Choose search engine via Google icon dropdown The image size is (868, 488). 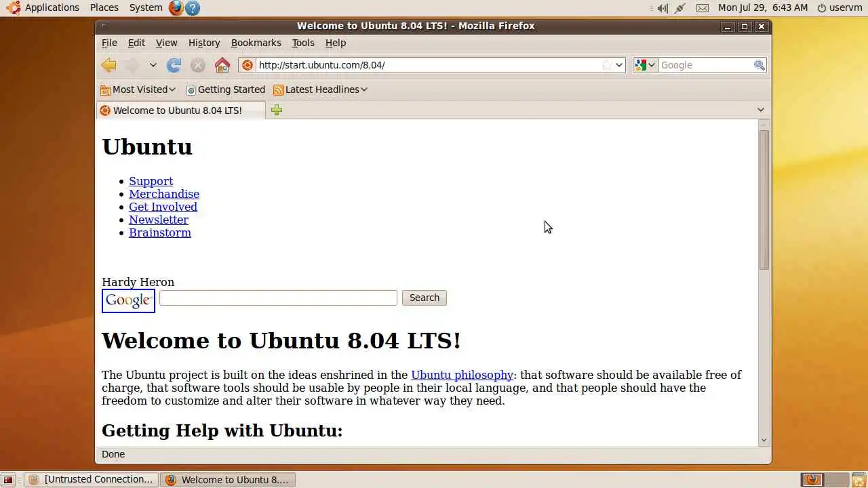click(x=645, y=65)
